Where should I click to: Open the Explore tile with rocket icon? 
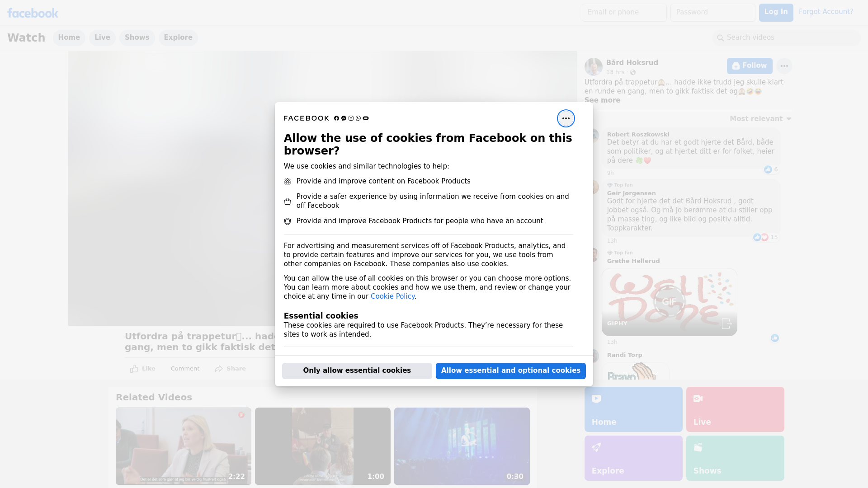[633, 458]
